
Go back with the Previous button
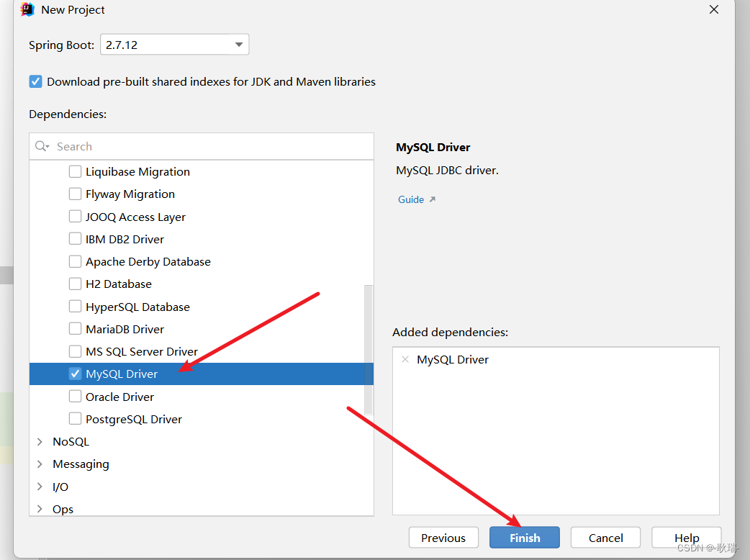pos(443,538)
